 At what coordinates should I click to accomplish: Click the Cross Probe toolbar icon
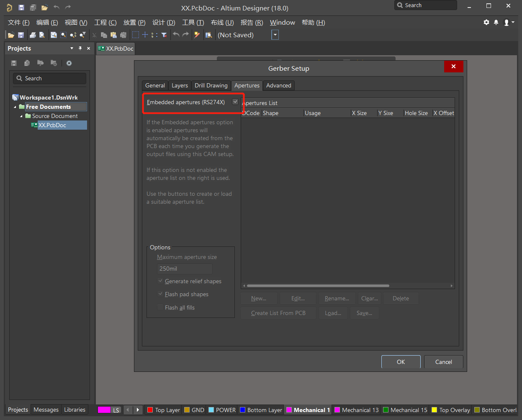pos(197,35)
